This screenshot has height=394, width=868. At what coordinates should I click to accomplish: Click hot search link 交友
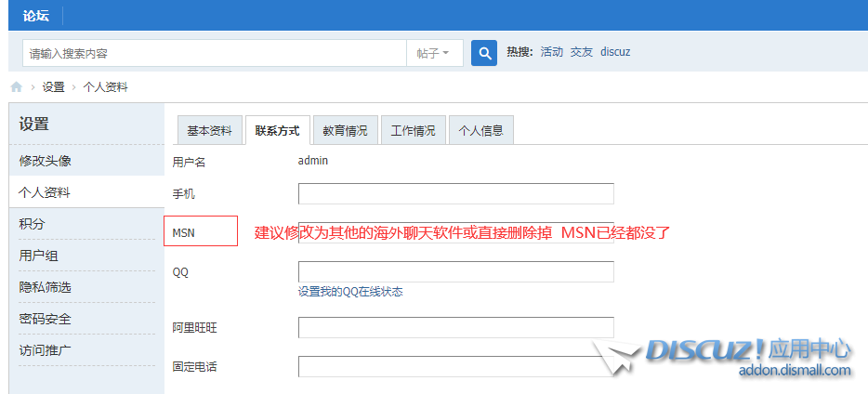(x=582, y=52)
